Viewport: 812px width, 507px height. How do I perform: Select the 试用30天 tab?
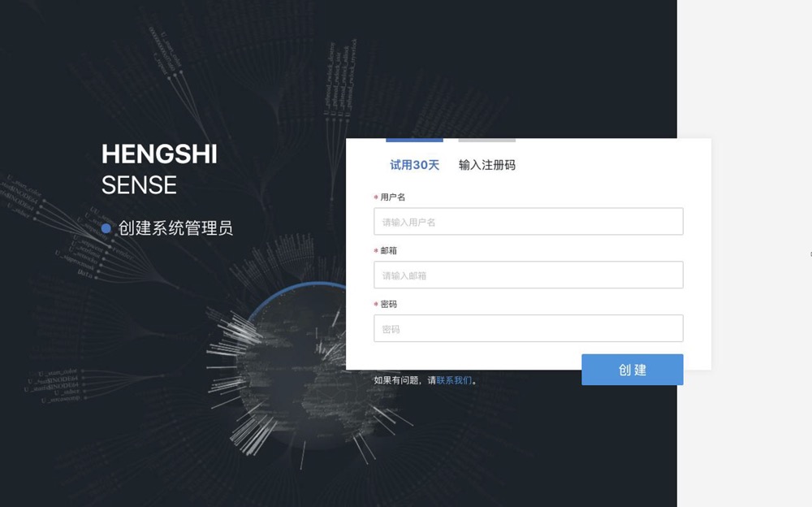(x=414, y=165)
